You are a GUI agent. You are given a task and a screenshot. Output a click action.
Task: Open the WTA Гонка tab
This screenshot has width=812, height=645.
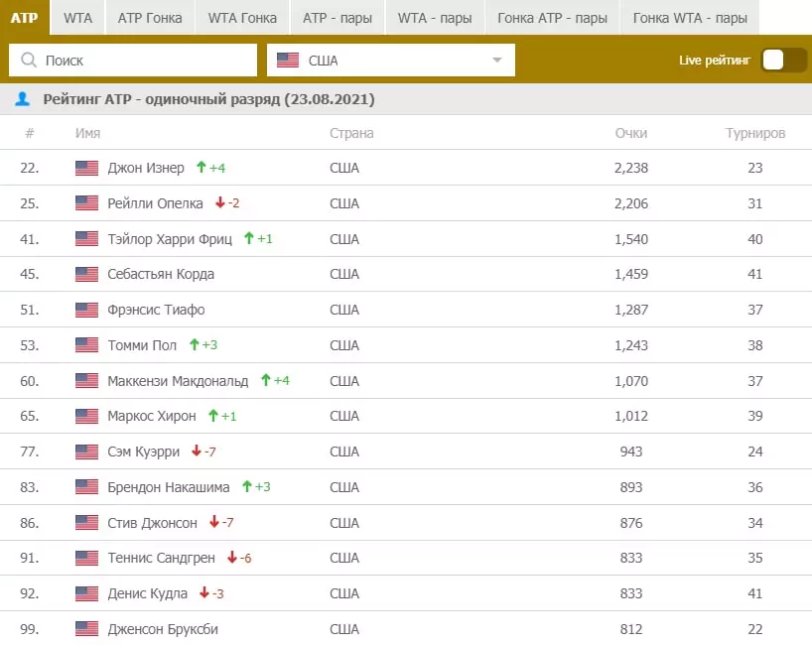(242, 18)
